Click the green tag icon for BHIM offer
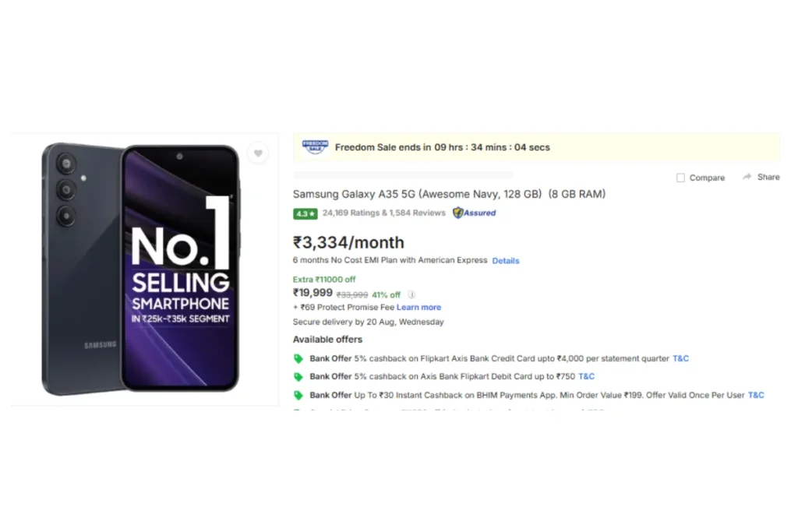Screen dimensions: 798x532 298,395
